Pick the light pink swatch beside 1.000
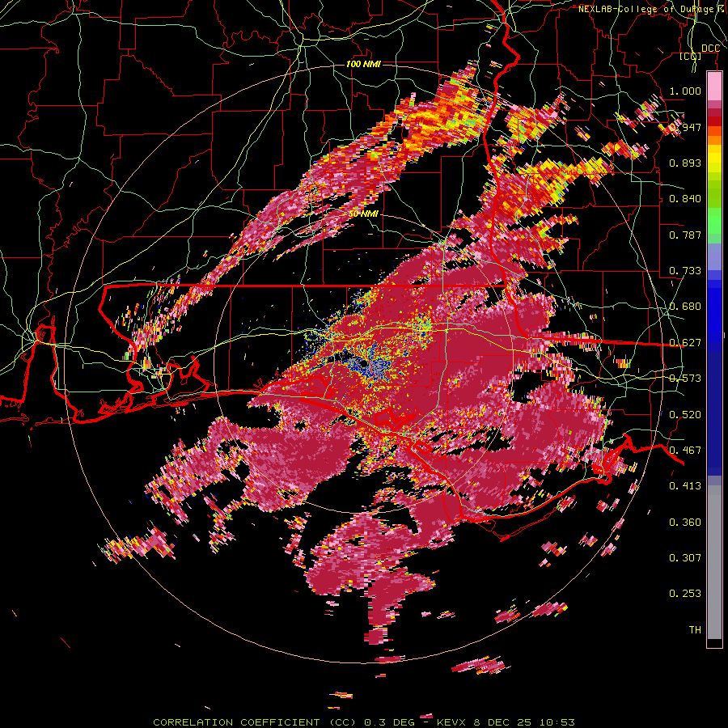728x728 pixels. tap(714, 87)
